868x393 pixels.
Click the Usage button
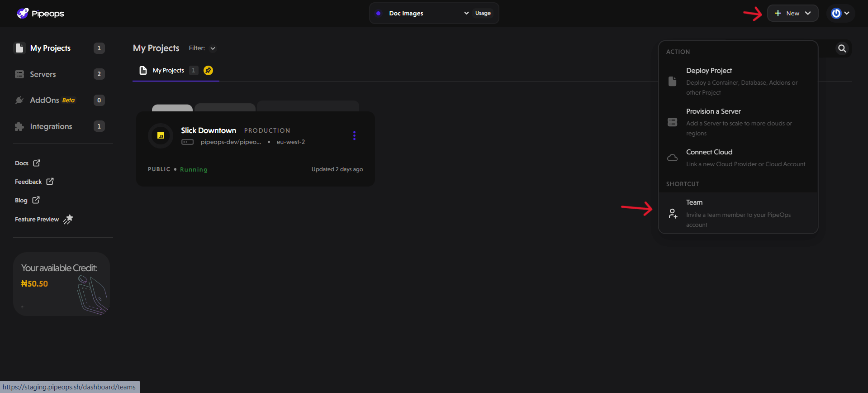tap(483, 13)
